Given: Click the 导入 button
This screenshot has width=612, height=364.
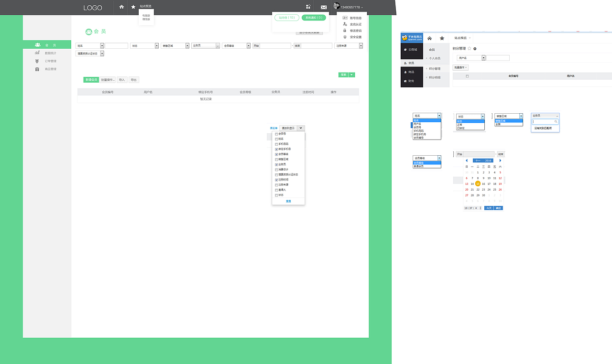Looking at the screenshot, I should 122,80.
